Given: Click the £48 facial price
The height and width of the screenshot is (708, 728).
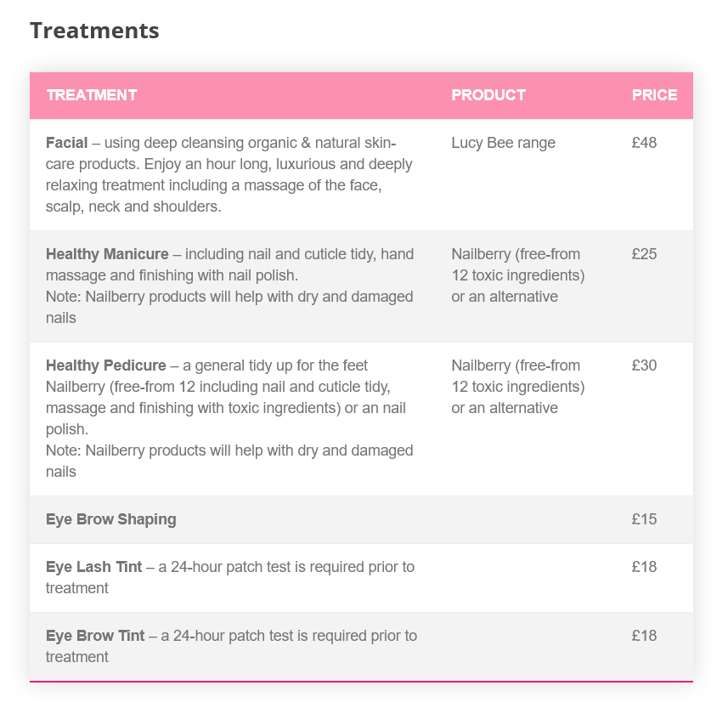Looking at the screenshot, I should [x=644, y=143].
